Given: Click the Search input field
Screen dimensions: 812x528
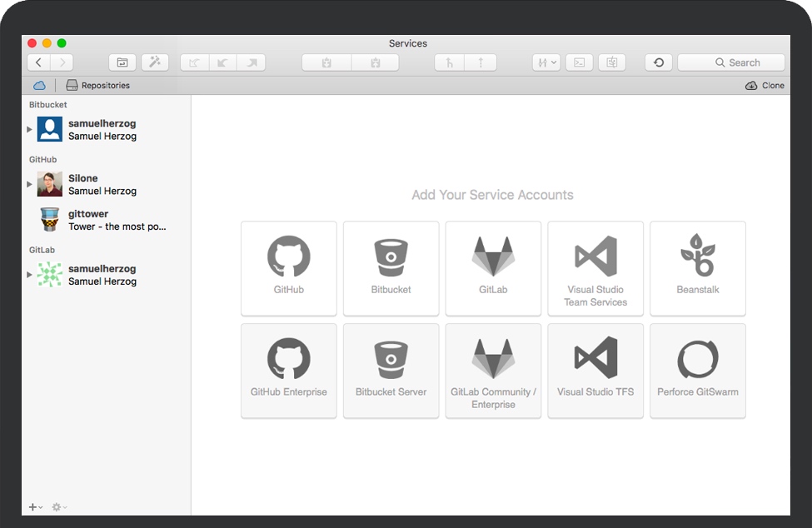Looking at the screenshot, I should (731, 62).
